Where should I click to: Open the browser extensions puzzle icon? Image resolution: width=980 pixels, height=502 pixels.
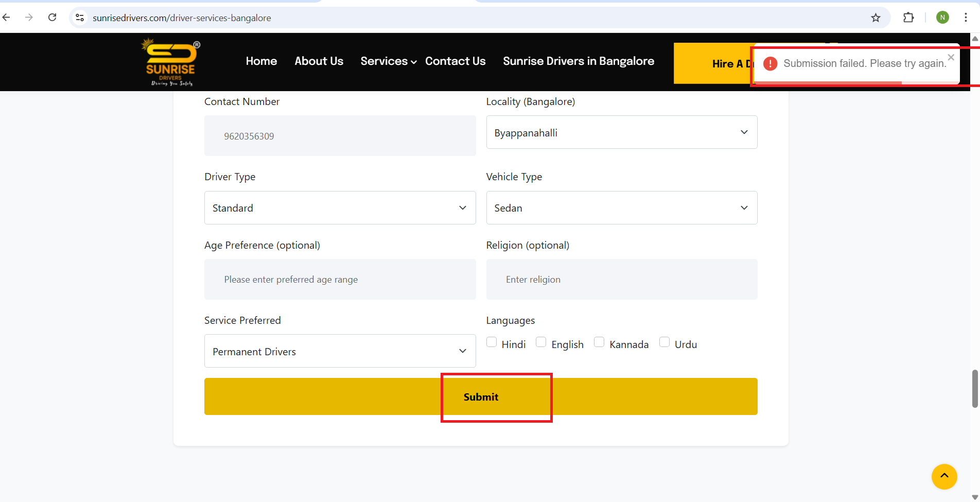point(908,18)
